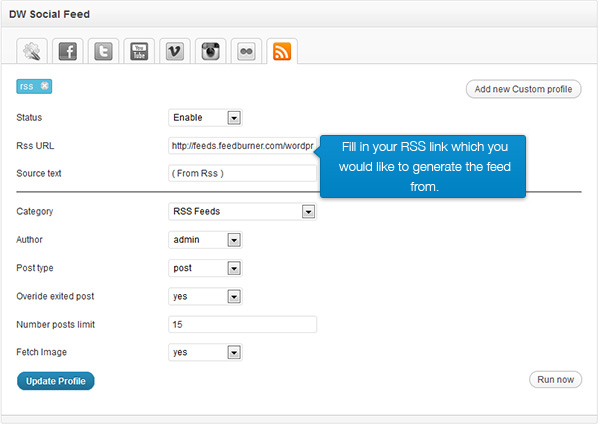The image size is (600, 426).
Task: Click the Author label
Action: (x=29, y=240)
